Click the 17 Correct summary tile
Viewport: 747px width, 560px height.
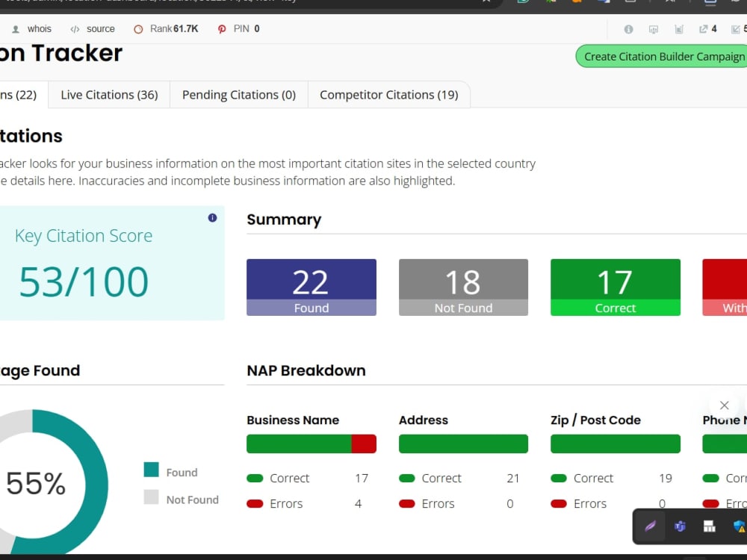(615, 287)
